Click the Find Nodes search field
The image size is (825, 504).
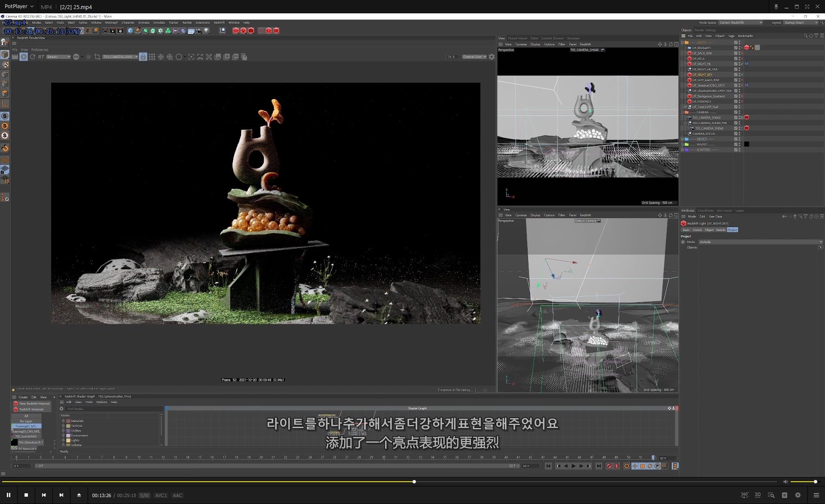pos(114,409)
